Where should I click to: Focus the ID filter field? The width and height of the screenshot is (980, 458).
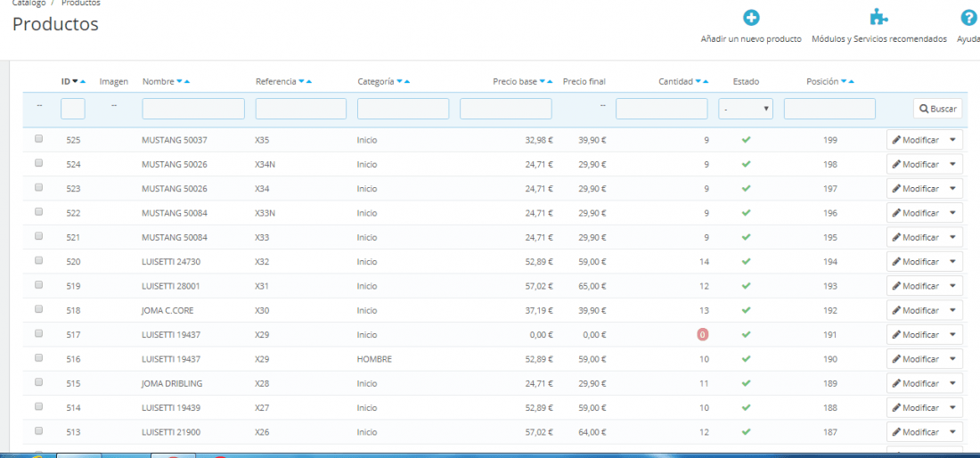[x=72, y=109]
